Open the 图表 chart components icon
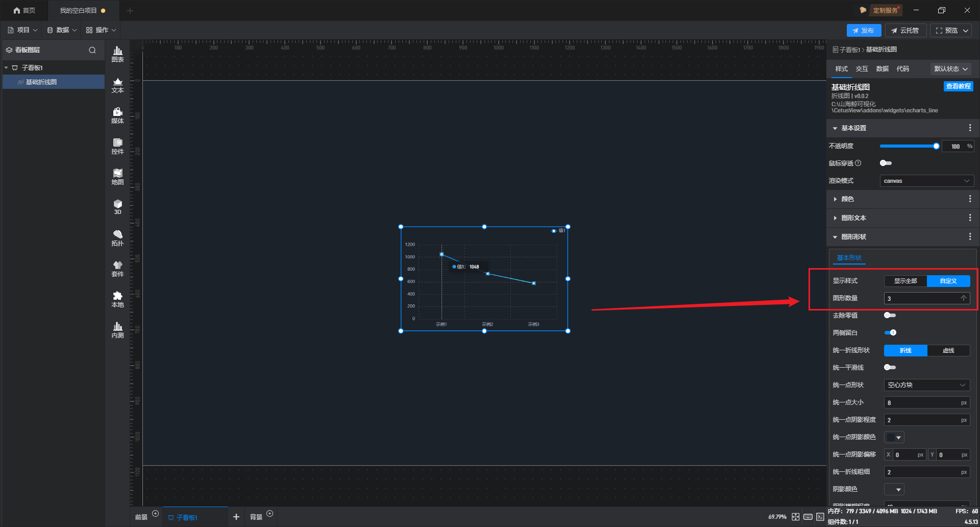This screenshot has height=527, width=980. click(117, 54)
